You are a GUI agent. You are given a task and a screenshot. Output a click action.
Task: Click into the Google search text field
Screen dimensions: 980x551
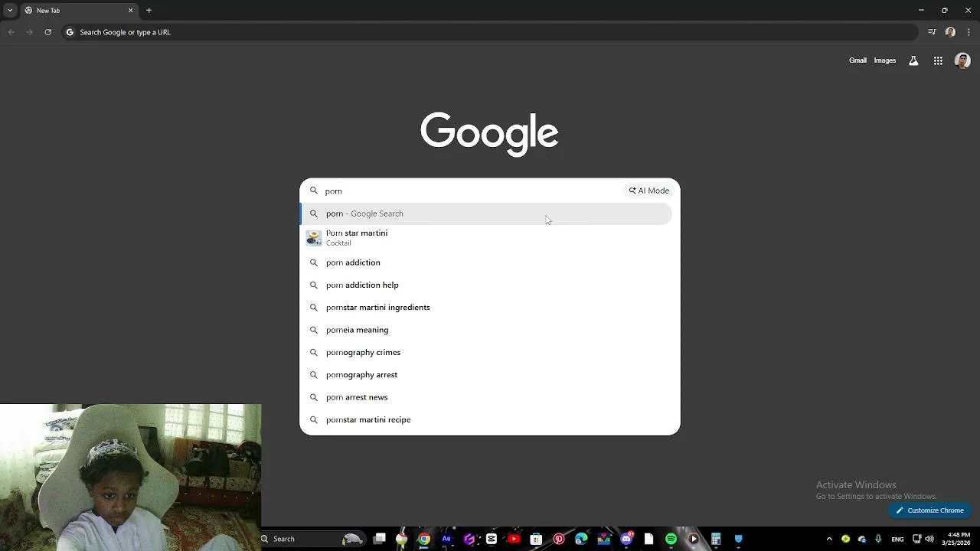click(471, 191)
